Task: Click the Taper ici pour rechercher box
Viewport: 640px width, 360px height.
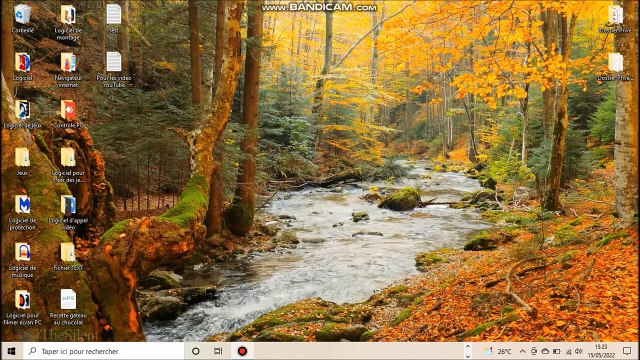Action: (x=104, y=351)
